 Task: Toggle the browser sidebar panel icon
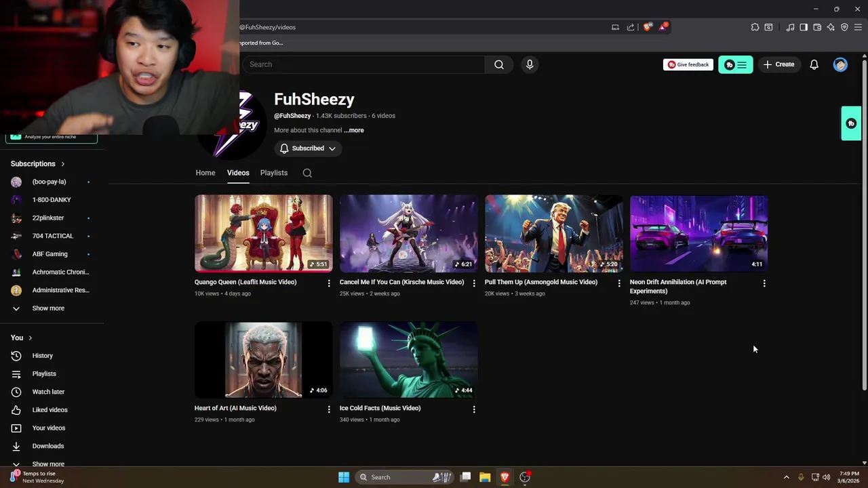[x=804, y=27]
